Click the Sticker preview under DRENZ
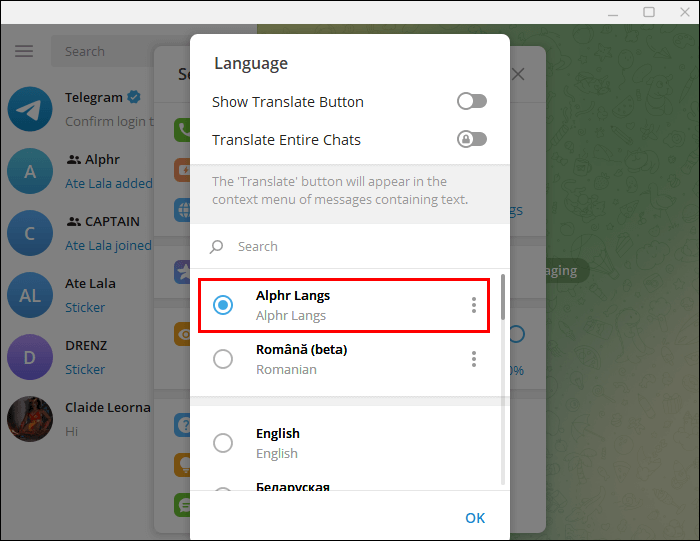The width and height of the screenshot is (700, 541). [85, 370]
